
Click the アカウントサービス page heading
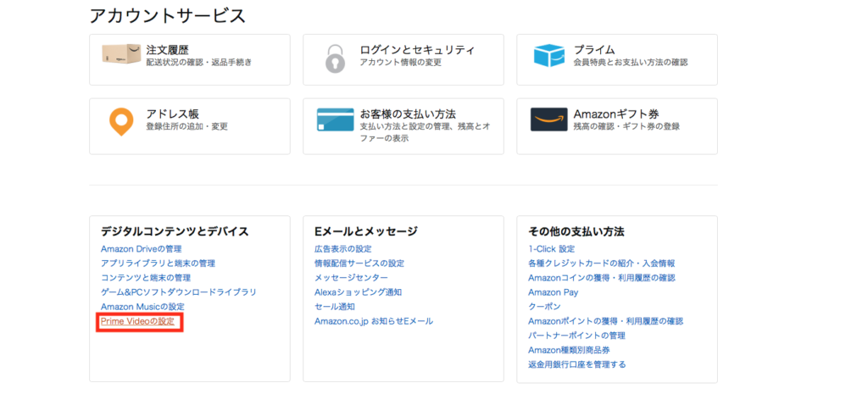pyautogui.click(x=167, y=15)
